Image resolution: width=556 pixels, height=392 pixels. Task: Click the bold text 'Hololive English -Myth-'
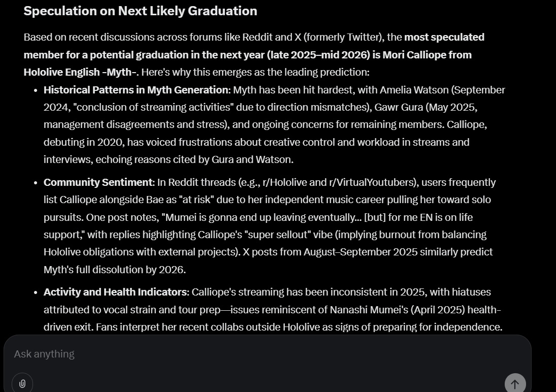pos(80,72)
